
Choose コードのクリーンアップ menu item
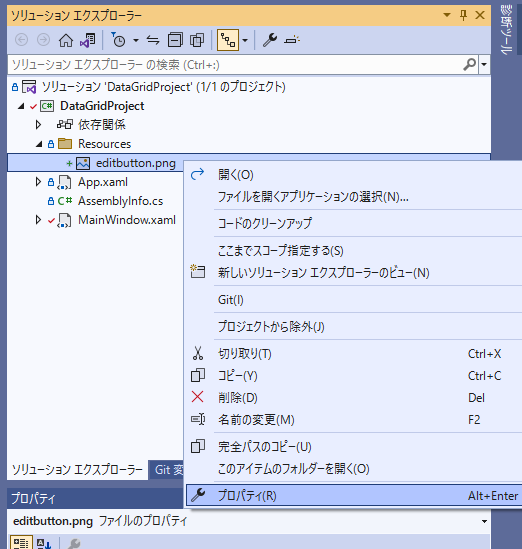[354, 223]
